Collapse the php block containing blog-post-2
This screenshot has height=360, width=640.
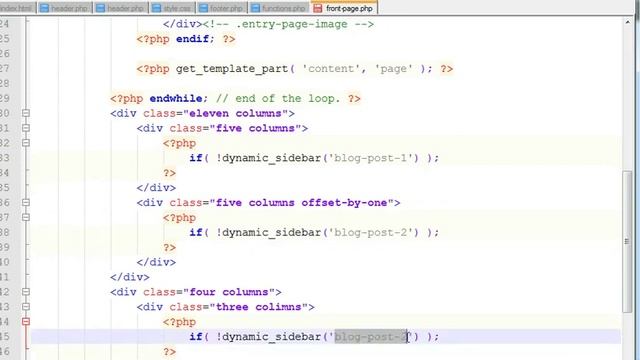(26, 217)
